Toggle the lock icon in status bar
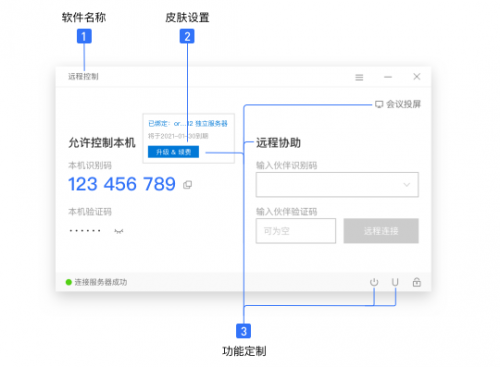The image size is (500, 367). tap(417, 282)
